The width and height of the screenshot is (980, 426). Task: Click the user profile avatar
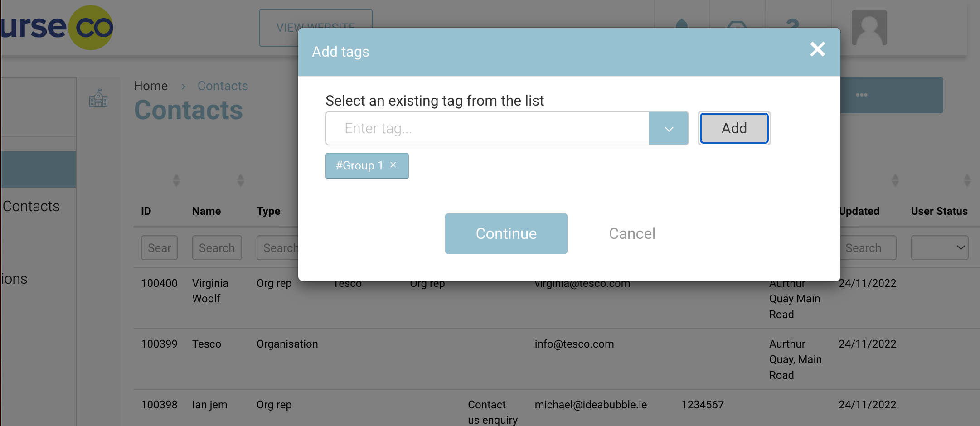pos(869,28)
